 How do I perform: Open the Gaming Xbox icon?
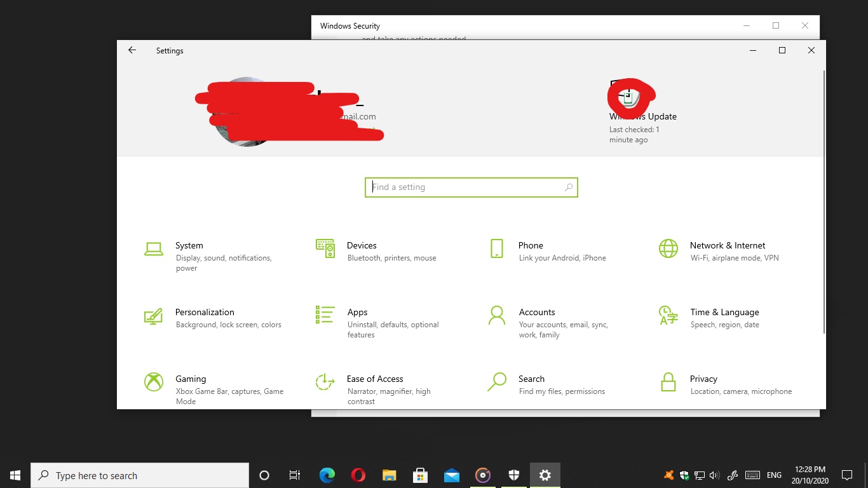(x=154, y=382)
